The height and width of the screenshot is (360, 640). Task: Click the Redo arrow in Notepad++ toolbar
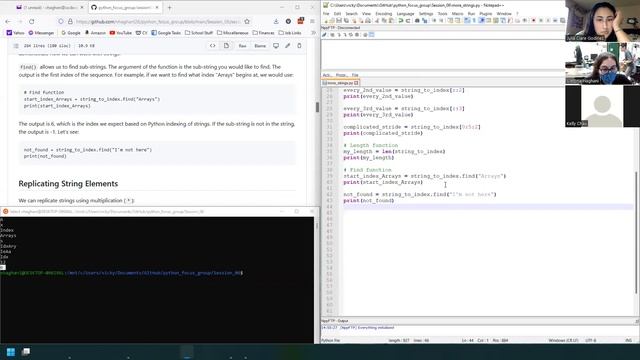point(408,20)
